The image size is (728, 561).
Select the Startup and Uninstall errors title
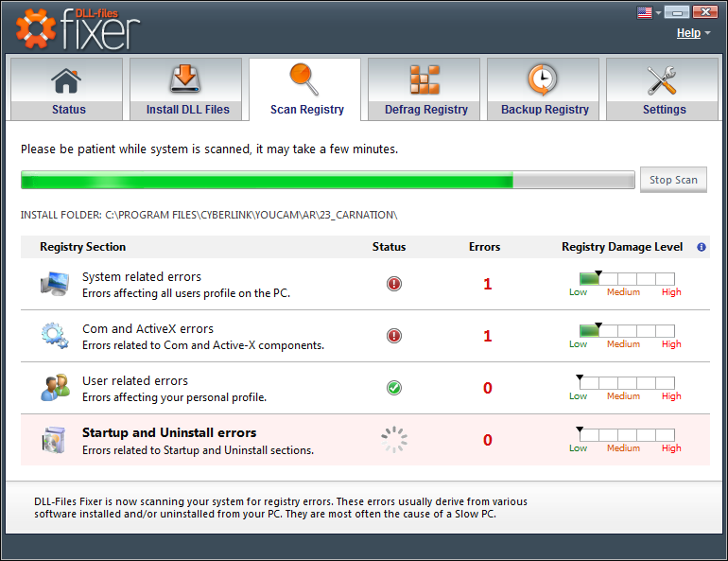(169, 433)
